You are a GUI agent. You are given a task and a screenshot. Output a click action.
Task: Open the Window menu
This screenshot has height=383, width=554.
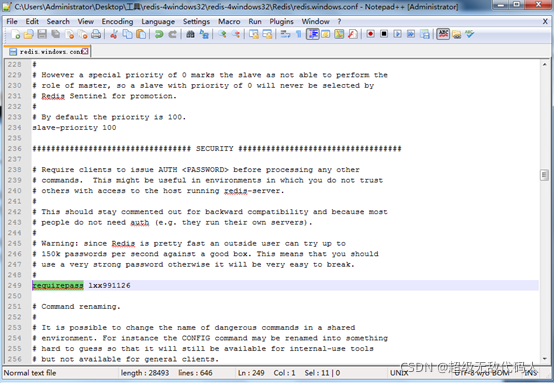[315, 22]
